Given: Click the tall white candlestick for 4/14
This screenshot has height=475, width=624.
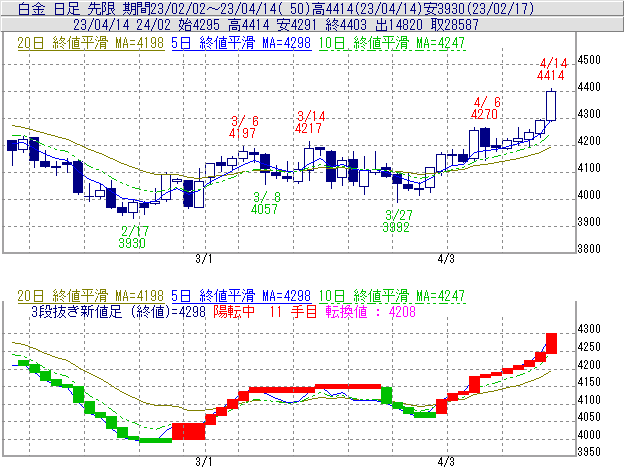Looking at the screenshot, I should (x=551, y=106).
